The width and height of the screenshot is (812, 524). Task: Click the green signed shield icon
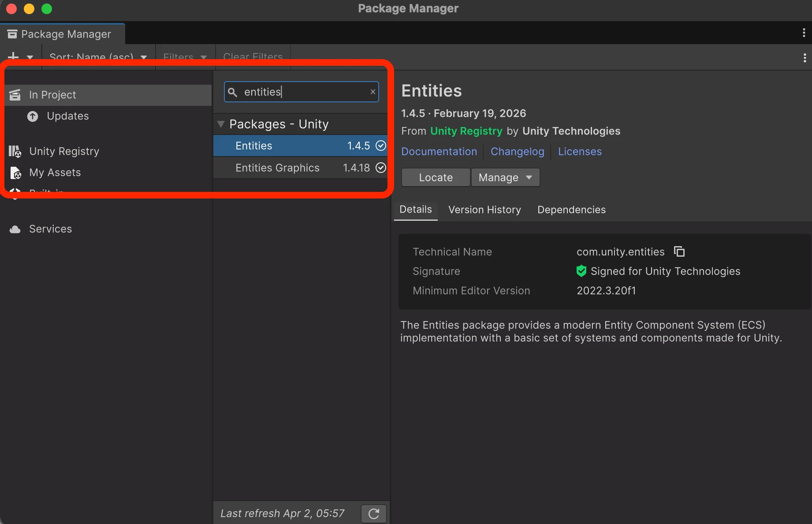[x=581, y=271]
